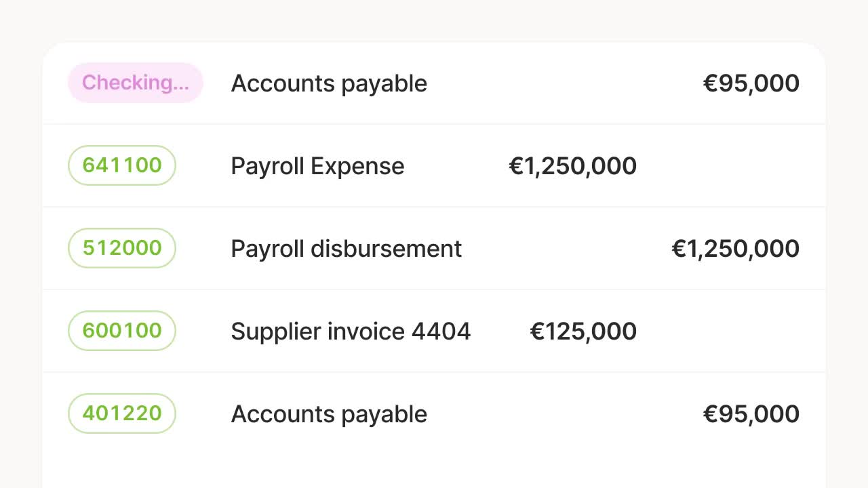Click the Payroll disbursement entry label
This screenshot has width=868, height=488.
pyautogui.click(x=346, y=249)
